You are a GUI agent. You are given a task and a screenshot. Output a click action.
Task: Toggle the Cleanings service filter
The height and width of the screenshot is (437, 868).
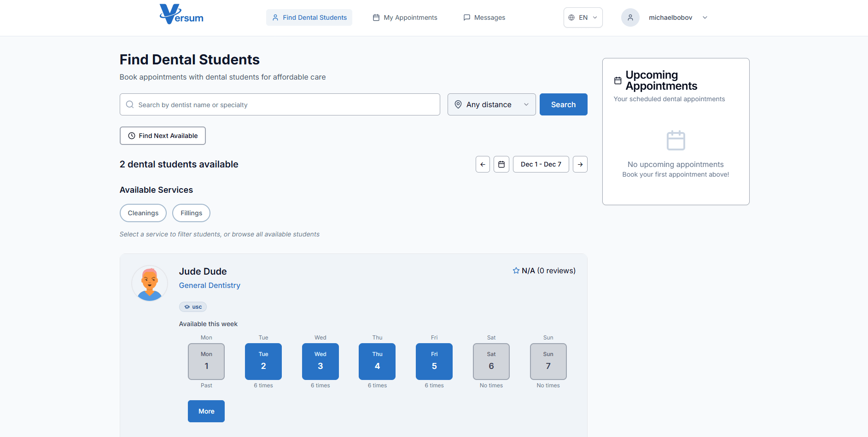point(143,213)
